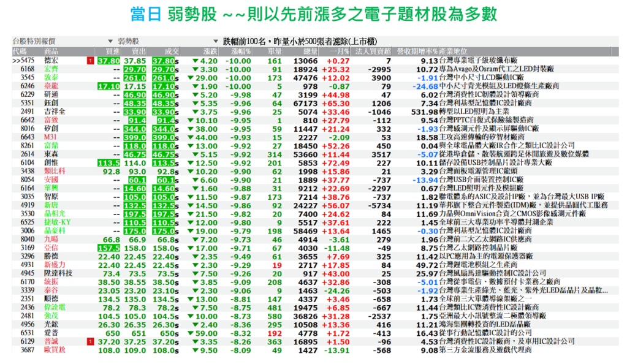Select stock code 2481 強茂 row

pyautogui.click(x=28, y=315)
